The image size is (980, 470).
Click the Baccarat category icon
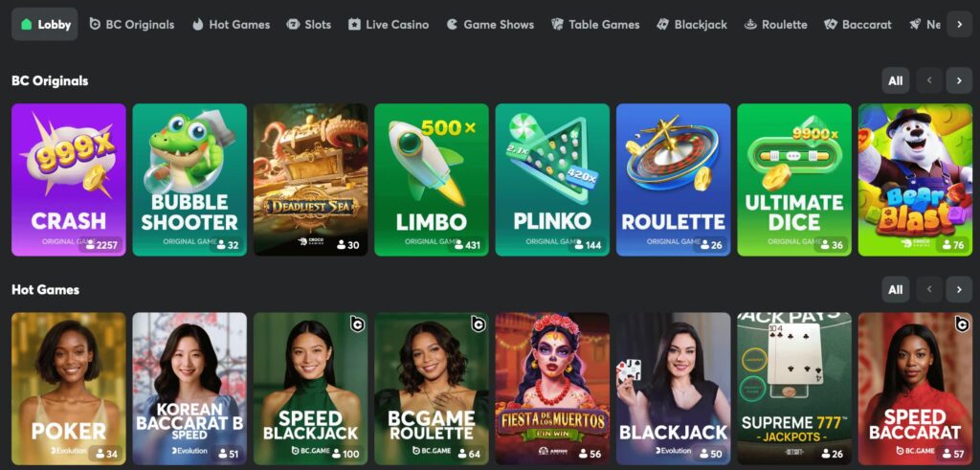click(831, 24)
